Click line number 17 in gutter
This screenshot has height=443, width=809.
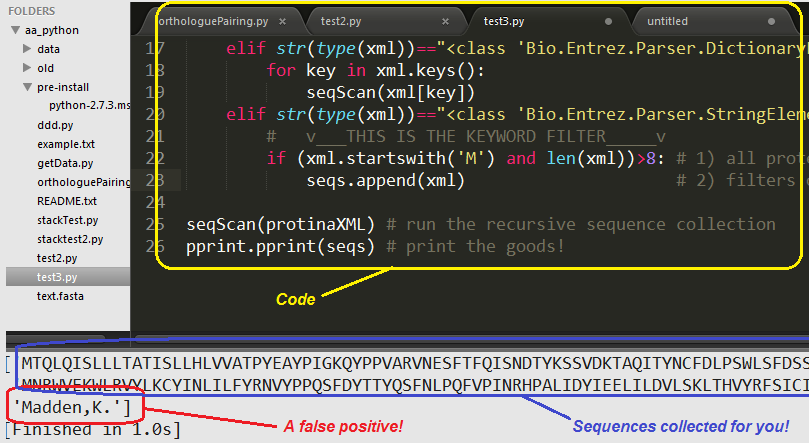155,48
